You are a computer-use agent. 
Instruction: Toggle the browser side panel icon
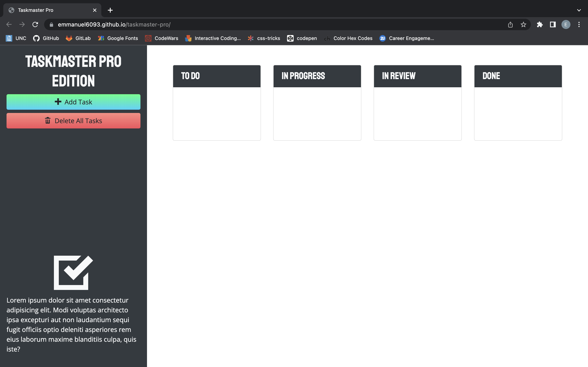click(552, 24)
